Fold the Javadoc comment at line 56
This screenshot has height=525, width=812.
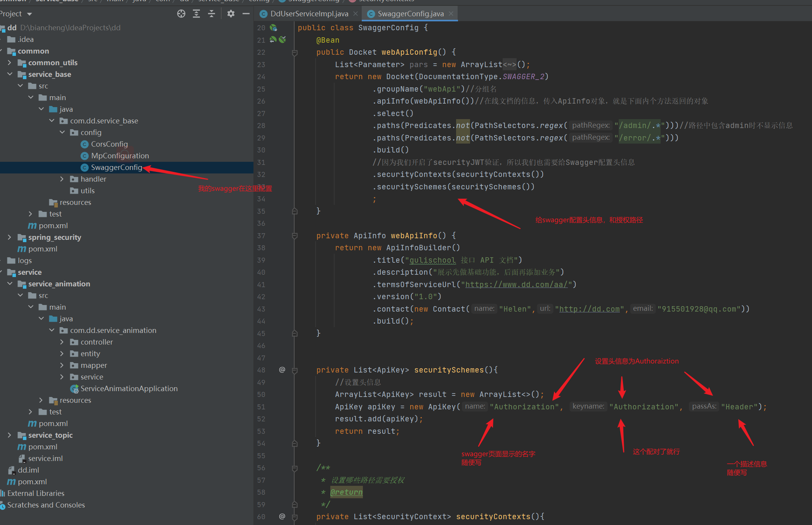point(295,468)
